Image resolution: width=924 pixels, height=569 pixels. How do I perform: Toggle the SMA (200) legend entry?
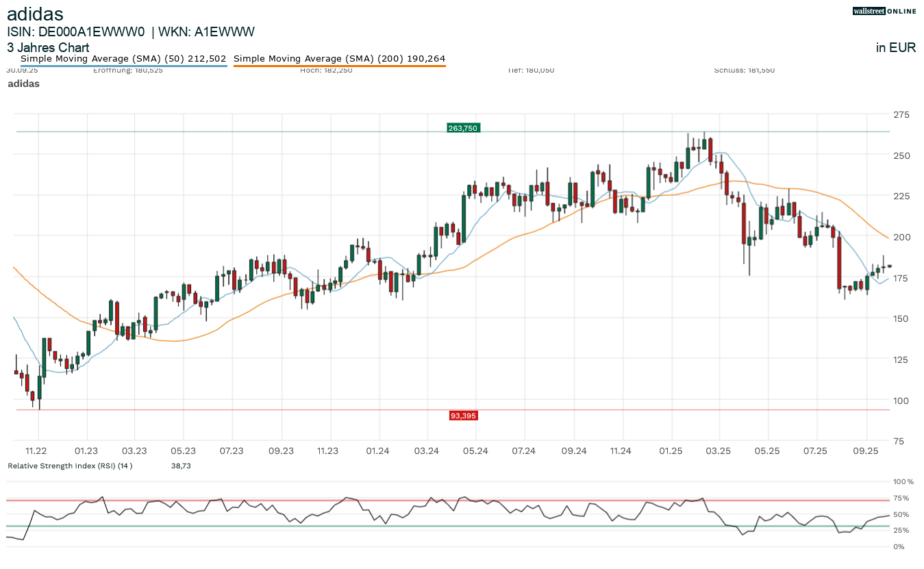click(339, 59)
